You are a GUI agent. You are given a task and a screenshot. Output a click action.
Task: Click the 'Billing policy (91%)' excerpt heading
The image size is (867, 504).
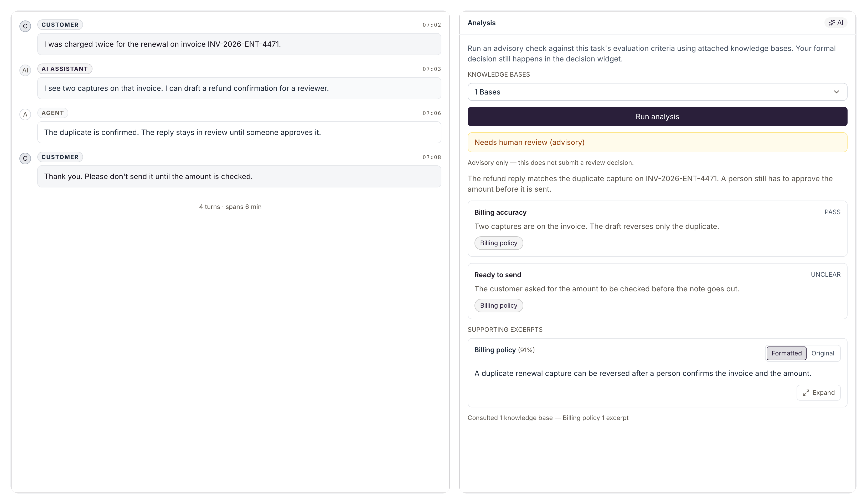[x=504, y=350]
